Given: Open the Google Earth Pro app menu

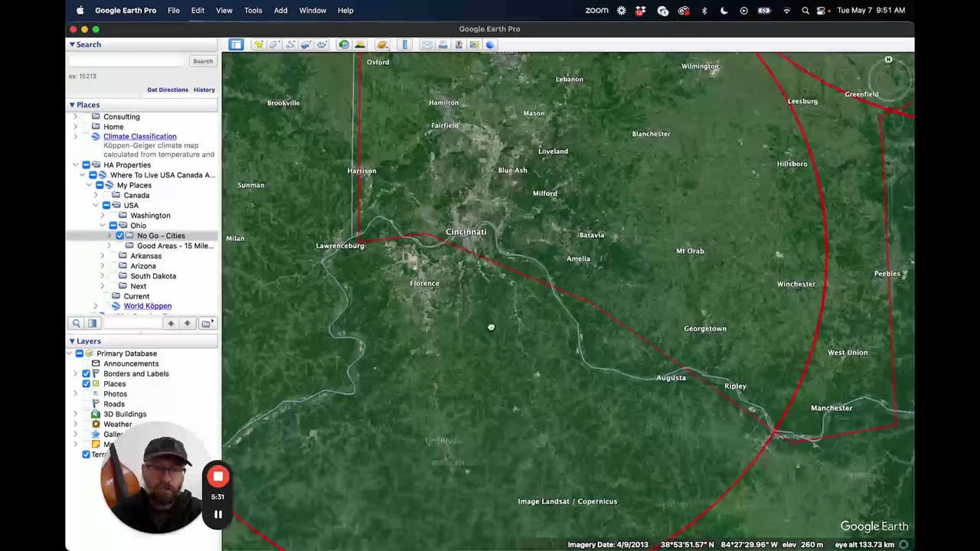Looking at the screenshot, I should coord(126,11).
